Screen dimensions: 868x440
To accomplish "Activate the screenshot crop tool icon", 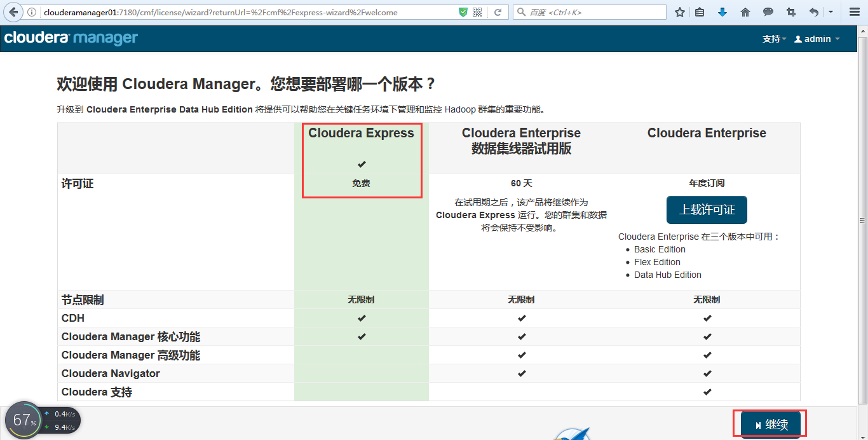I will pos(791,12).
